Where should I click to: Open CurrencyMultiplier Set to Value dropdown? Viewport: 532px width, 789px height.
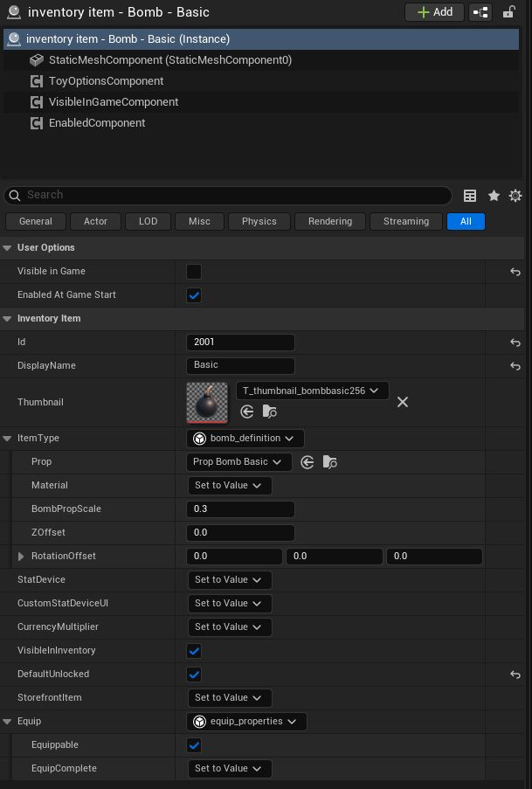pos(230,627)
